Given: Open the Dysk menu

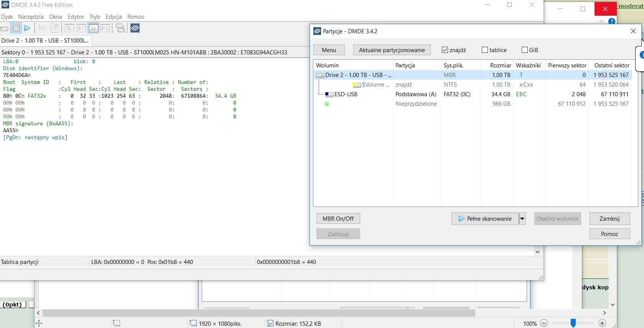Looking at the screenshot, I should [x=7, y=17].
